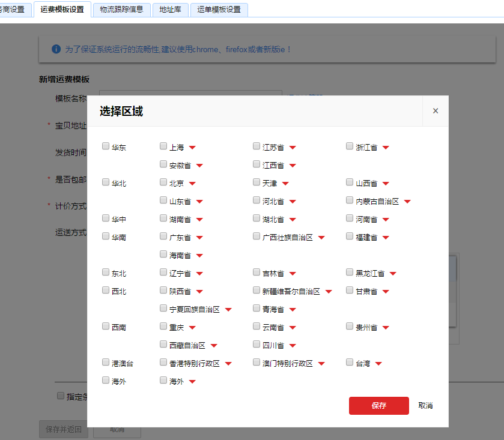Close the 选择区域 dialog with X
The image size is (504, 440).
pos(436,111)
